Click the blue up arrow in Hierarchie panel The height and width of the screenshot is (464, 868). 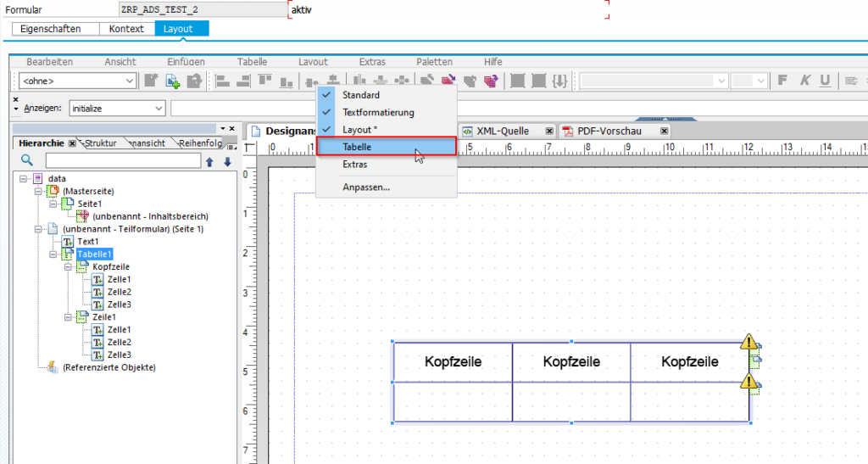pos(210,161)
